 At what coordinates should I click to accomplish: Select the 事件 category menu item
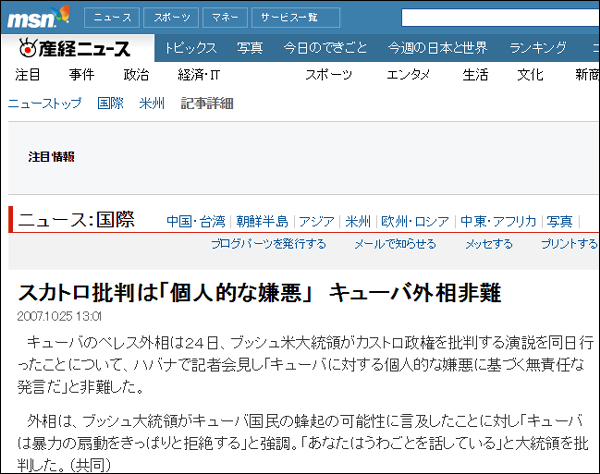[82, 75]
